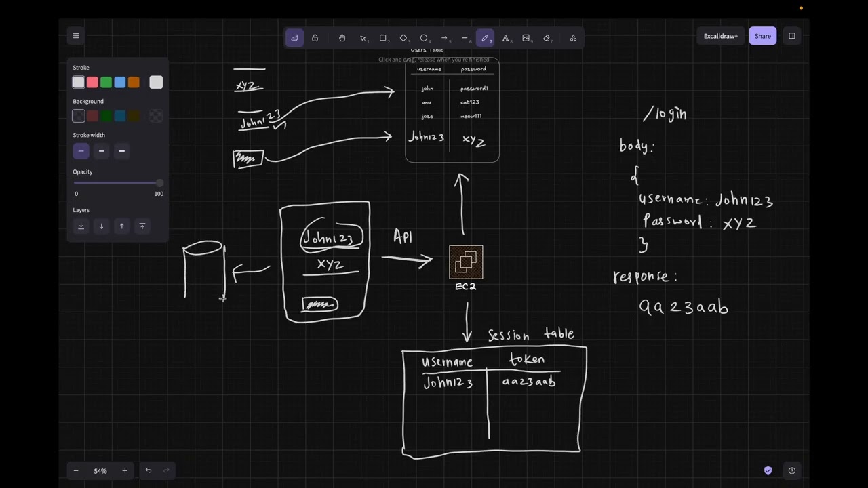The height and width of the screenshot is (488, 868).
Task: Choose the dark green background swatch
Action: pyautogui.click(x=106, y=116)
